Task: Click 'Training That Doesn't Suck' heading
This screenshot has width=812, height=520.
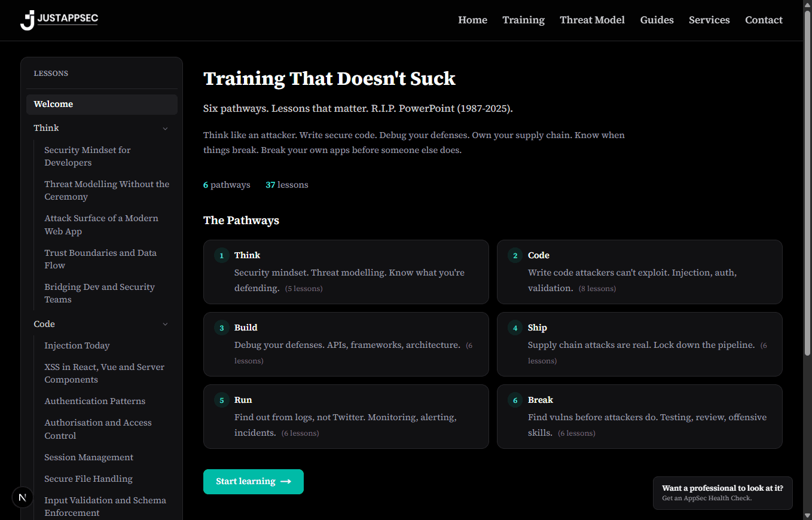Action: pos(329,78)
